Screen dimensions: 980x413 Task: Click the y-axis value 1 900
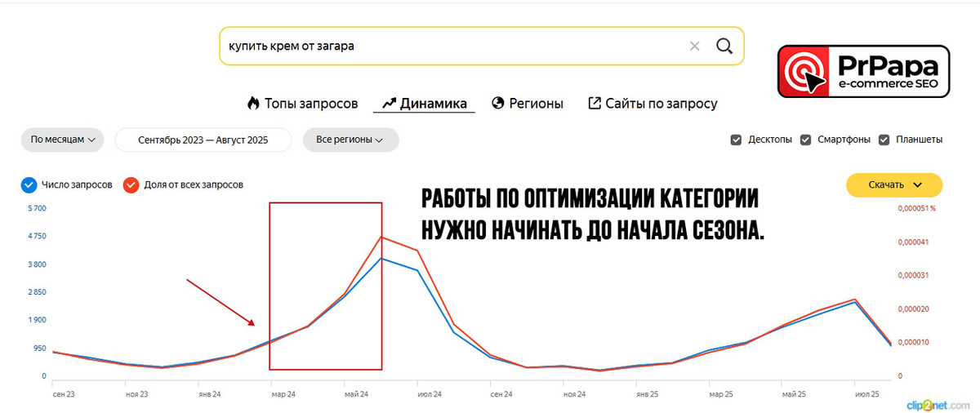point(35,321)
